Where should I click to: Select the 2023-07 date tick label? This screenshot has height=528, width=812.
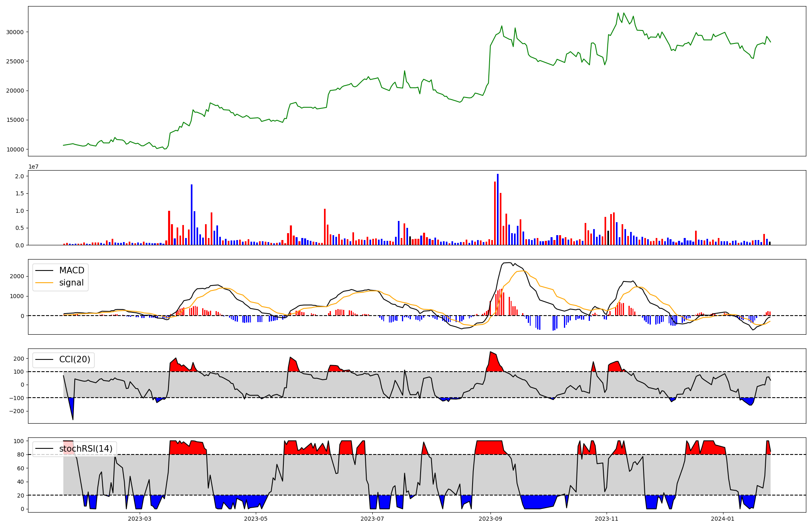pyautogui.click(x=372, y=519)
